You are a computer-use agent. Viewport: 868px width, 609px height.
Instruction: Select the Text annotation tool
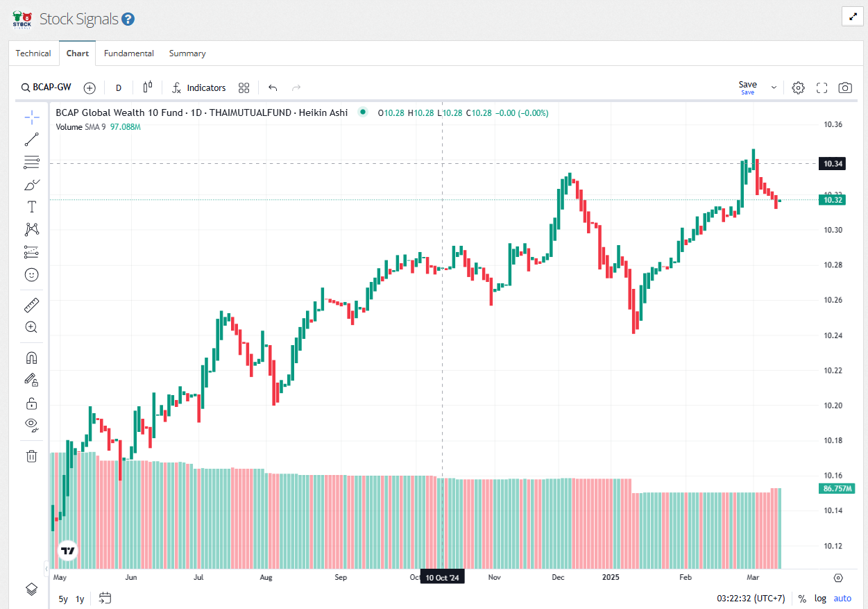pyautogui.click(x=31, y=207)
